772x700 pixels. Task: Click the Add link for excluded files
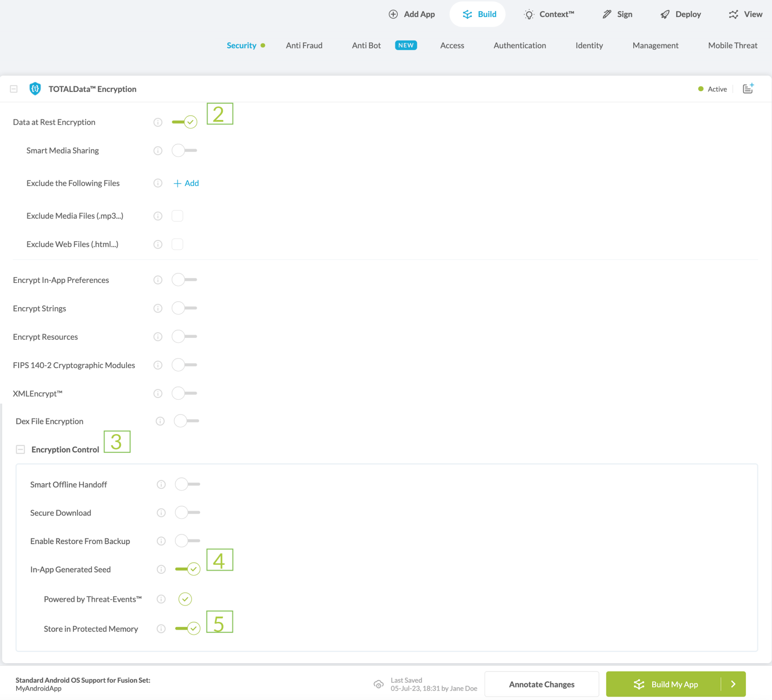187,183
